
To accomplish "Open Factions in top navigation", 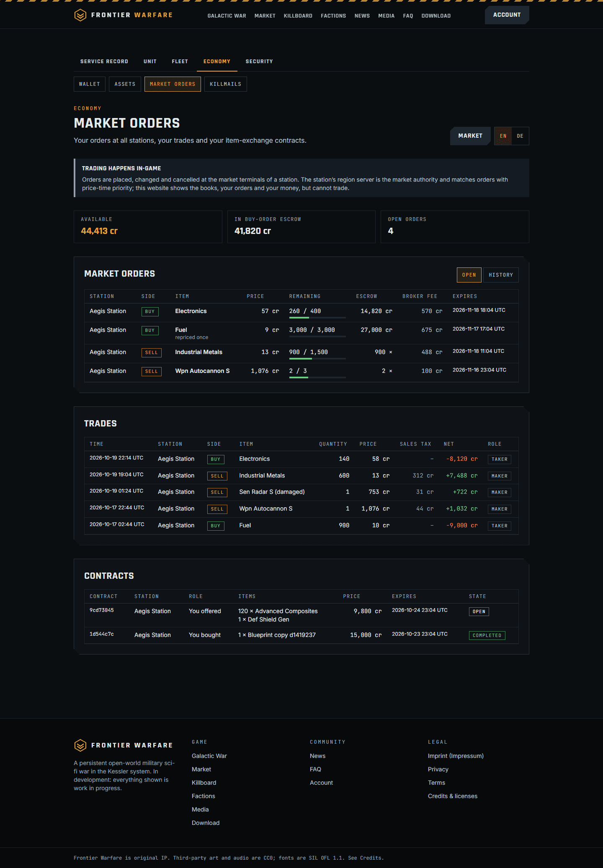I will [x=333, y=16].
